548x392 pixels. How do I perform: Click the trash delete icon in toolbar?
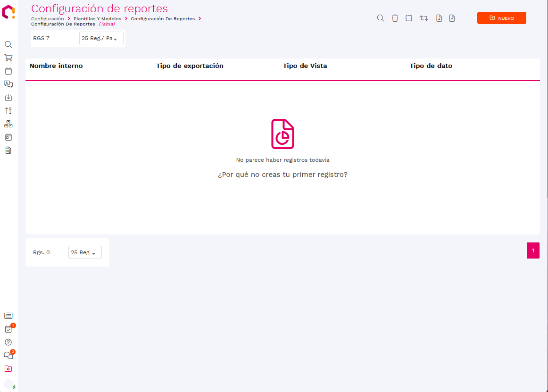tap(395, 18)
